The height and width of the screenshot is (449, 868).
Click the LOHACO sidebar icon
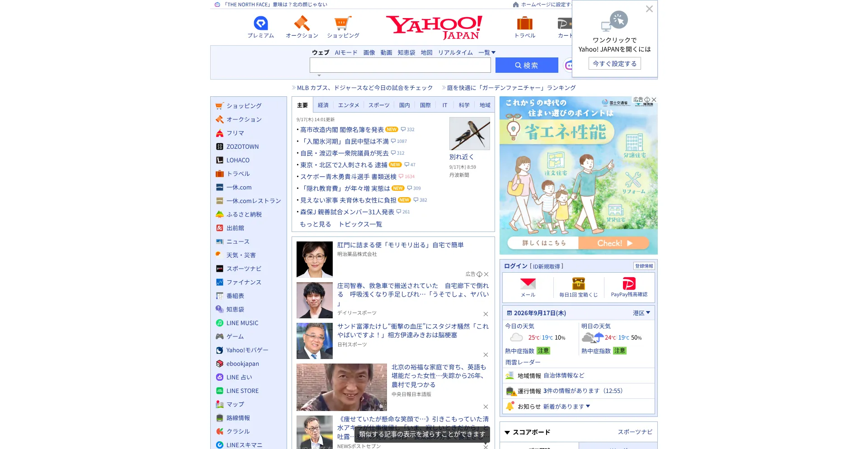pos(220,160)
